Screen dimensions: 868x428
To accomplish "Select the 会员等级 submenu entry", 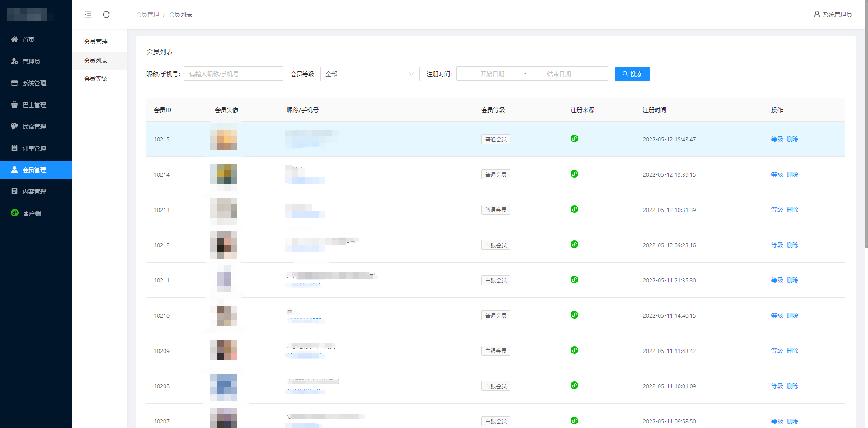I will coord(96,78).
